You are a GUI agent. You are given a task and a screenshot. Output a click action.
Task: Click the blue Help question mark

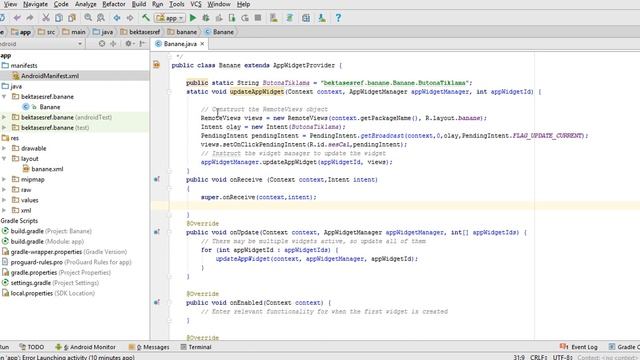coord(338,18)
